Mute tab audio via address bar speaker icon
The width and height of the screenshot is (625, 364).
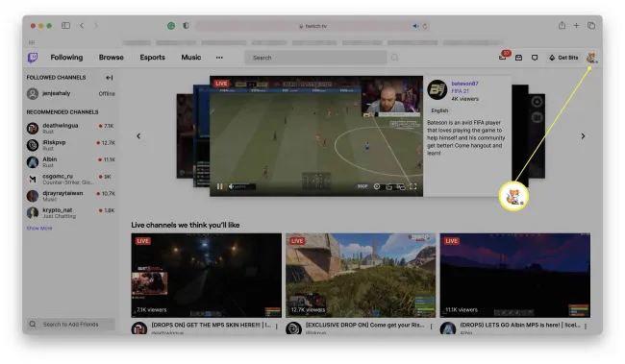point(415,26)
